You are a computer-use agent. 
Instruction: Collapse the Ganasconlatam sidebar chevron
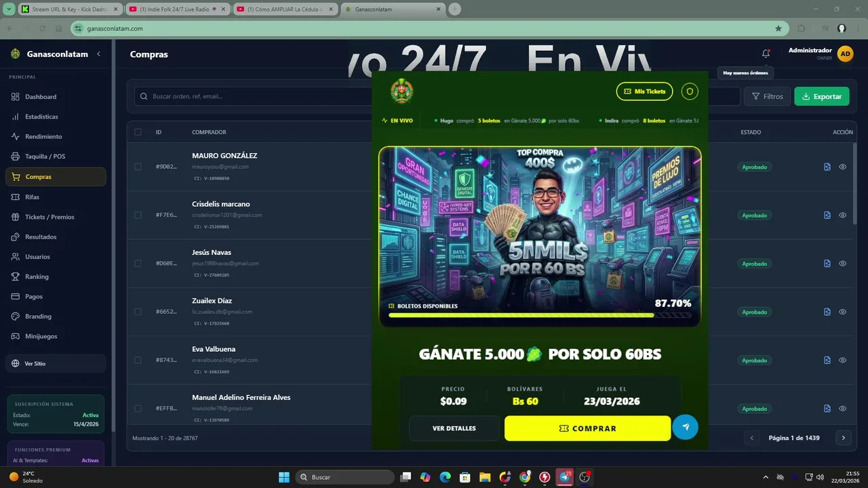pos(98,54)
